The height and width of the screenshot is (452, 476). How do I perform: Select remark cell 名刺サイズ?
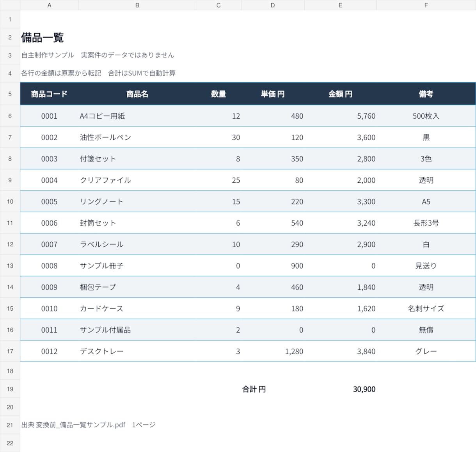[426, 309]
